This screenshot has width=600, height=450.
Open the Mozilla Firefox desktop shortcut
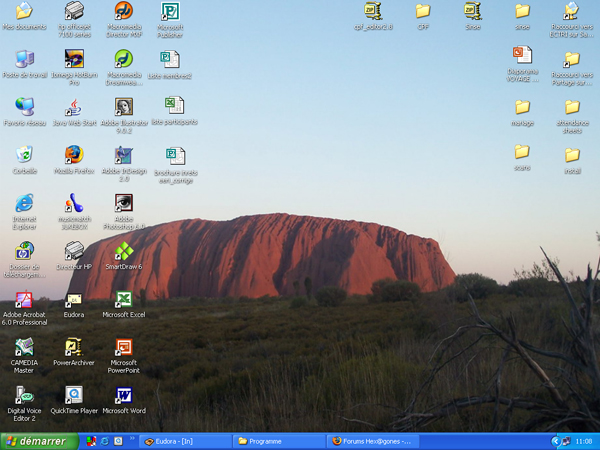[x=74, y=155]
